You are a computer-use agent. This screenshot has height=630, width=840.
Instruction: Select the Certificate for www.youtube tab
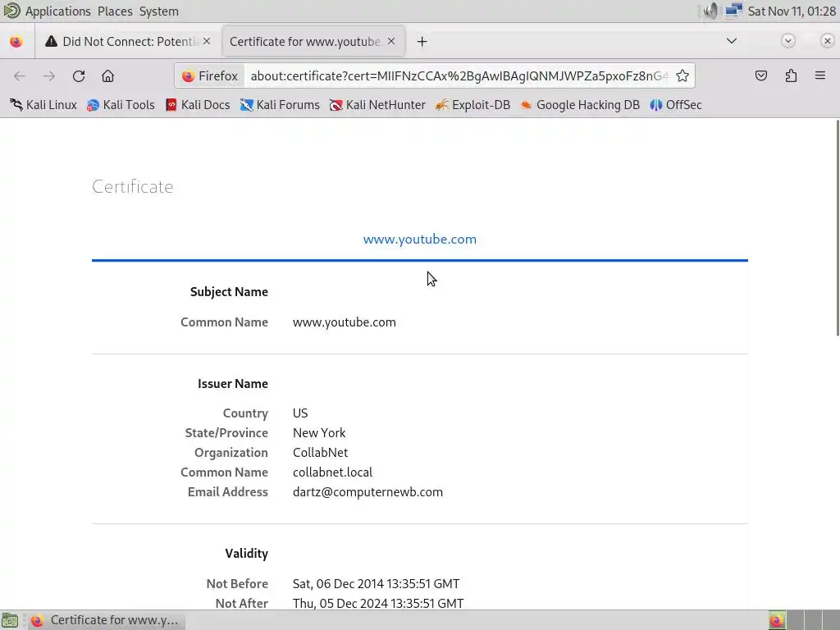(313, 42)
